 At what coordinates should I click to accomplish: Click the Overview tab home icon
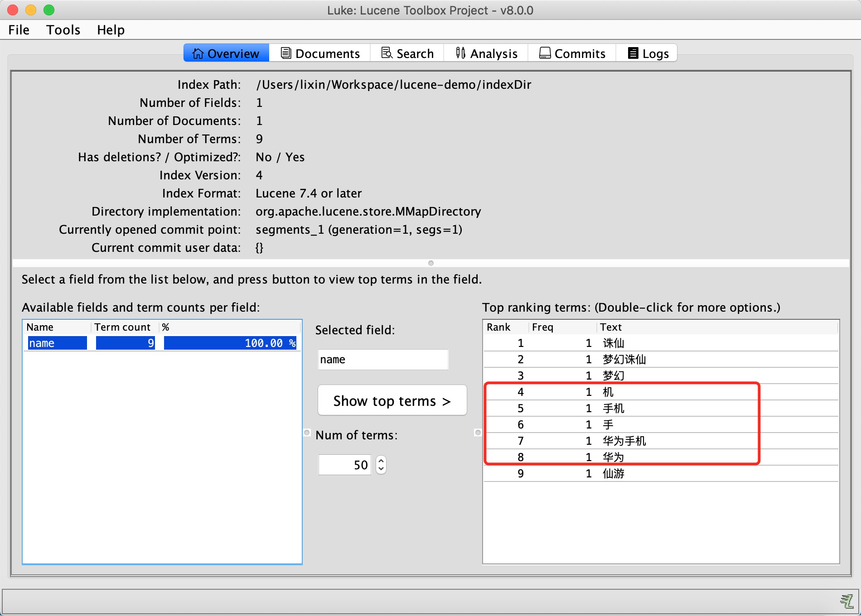198,53
